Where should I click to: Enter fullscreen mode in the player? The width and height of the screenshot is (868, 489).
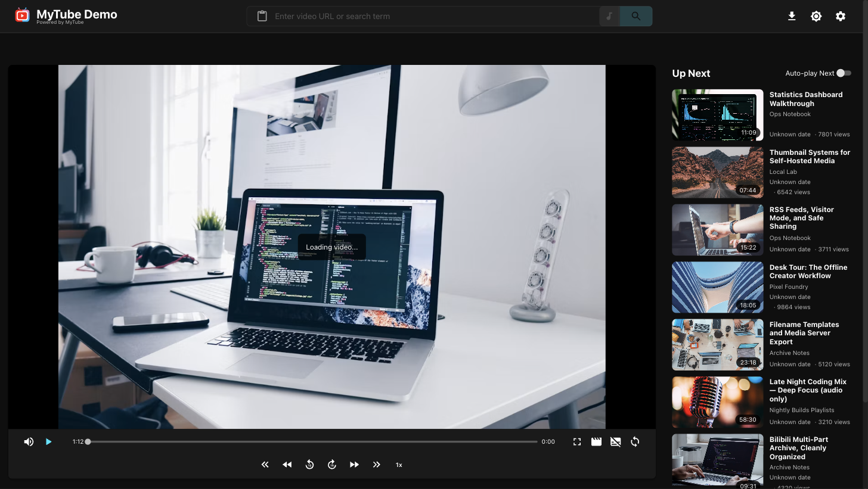577,442
